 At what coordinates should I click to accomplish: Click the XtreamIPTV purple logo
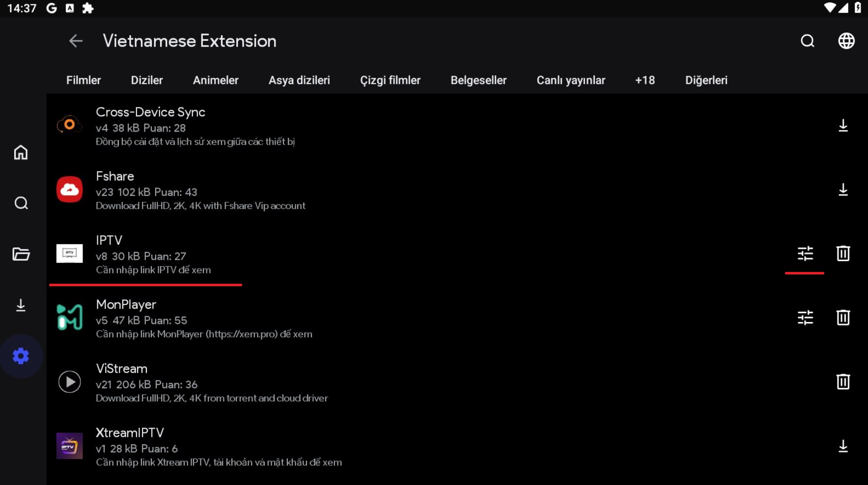point(69,446)
